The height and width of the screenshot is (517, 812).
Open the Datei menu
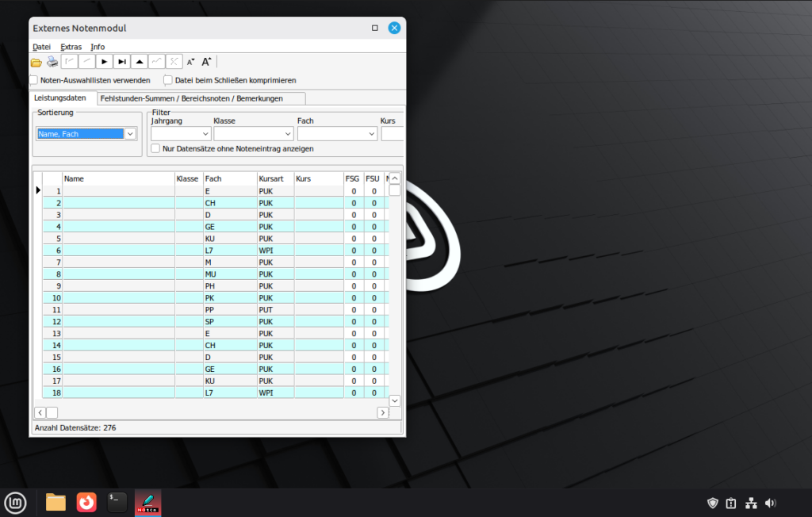41,47
